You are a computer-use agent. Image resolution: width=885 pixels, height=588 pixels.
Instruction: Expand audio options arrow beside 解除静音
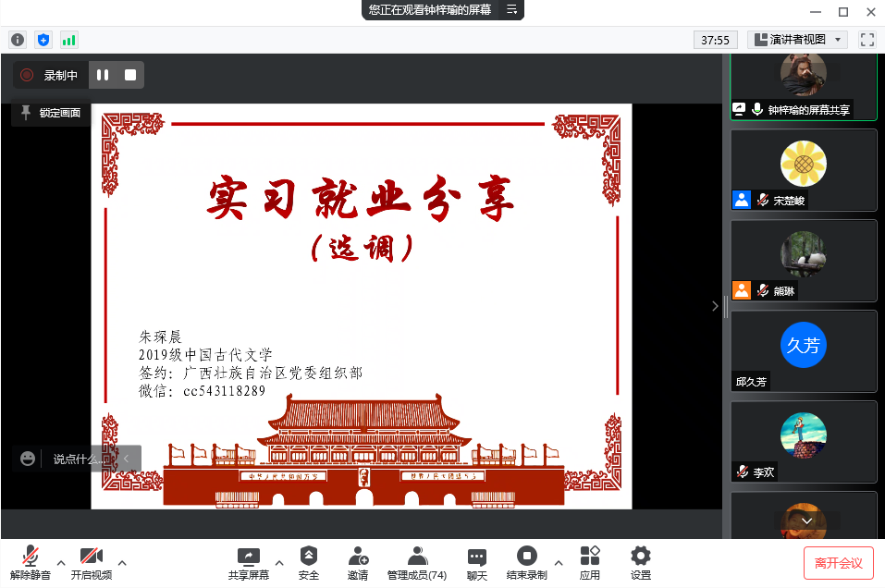tap(61, 562)
